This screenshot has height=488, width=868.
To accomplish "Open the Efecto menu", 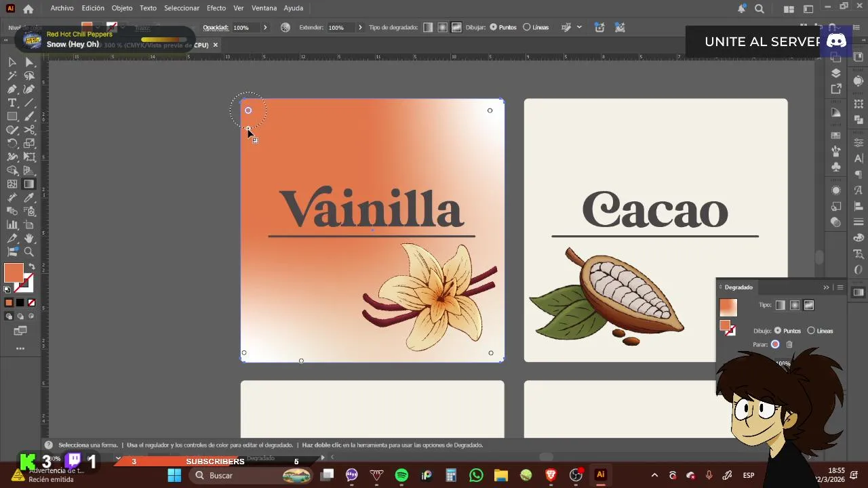I will pyautogui.click(x=216, y=8).
